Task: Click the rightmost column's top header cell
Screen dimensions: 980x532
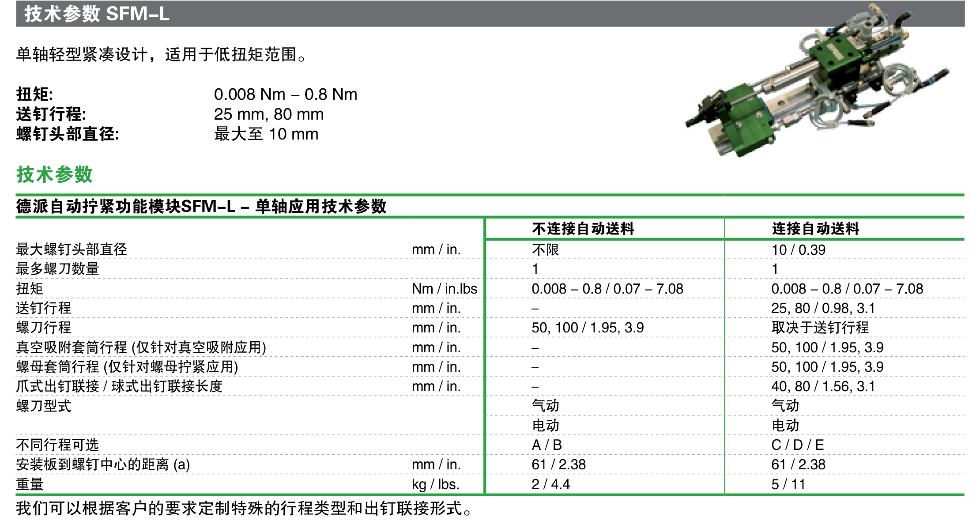Action: (x=844, y=228)
